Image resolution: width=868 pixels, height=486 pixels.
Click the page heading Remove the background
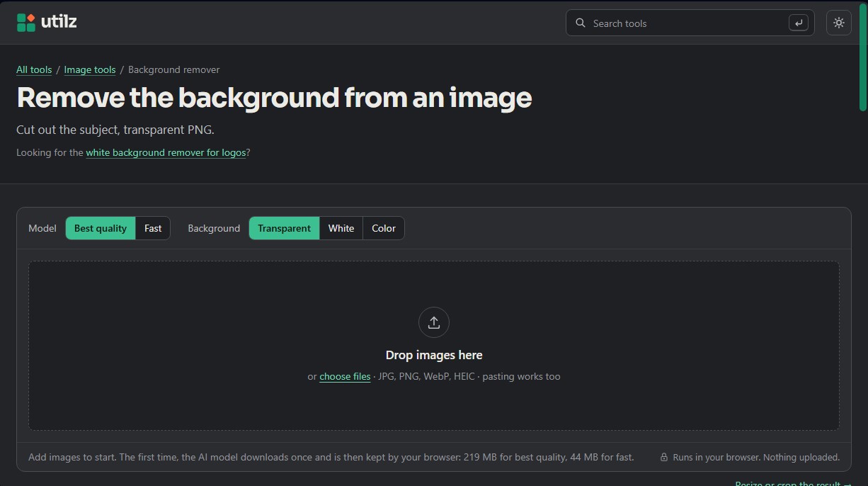[x=274, y=97]
